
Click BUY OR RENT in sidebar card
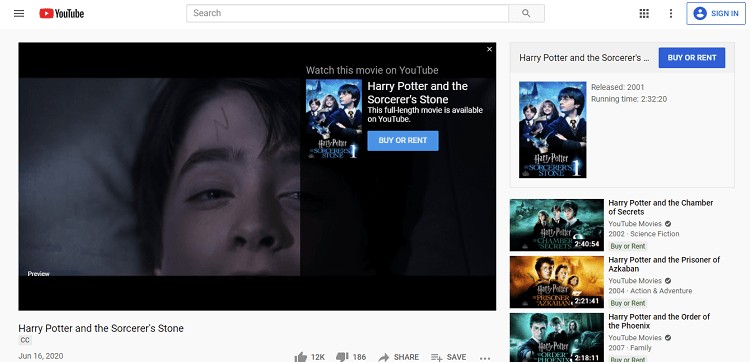coord(692,58)
